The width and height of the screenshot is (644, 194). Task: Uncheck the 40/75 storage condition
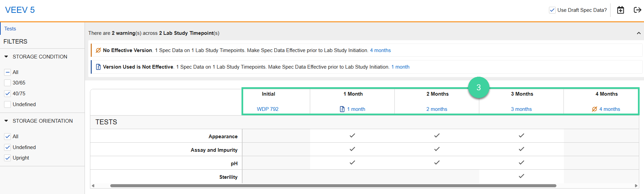[x=7, y=94]
